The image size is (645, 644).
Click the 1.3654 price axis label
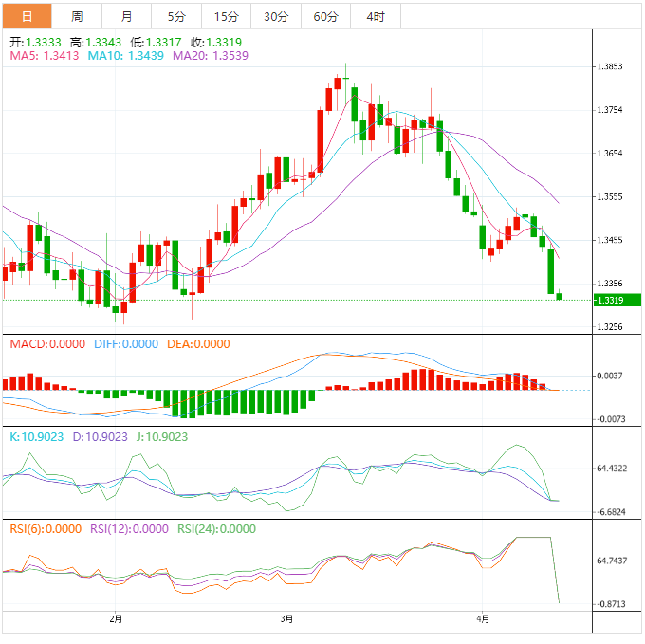pos(610,154)
